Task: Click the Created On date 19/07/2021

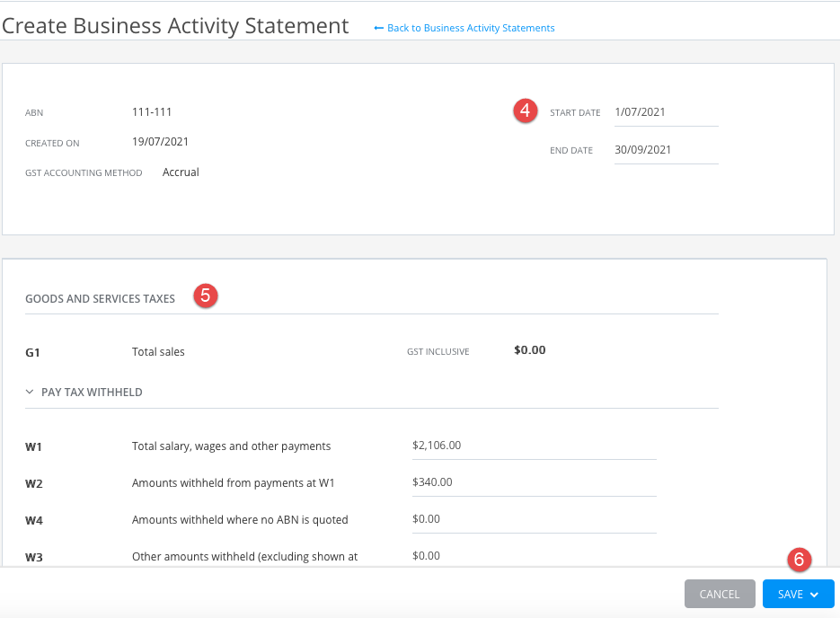Action: point(160,142)
